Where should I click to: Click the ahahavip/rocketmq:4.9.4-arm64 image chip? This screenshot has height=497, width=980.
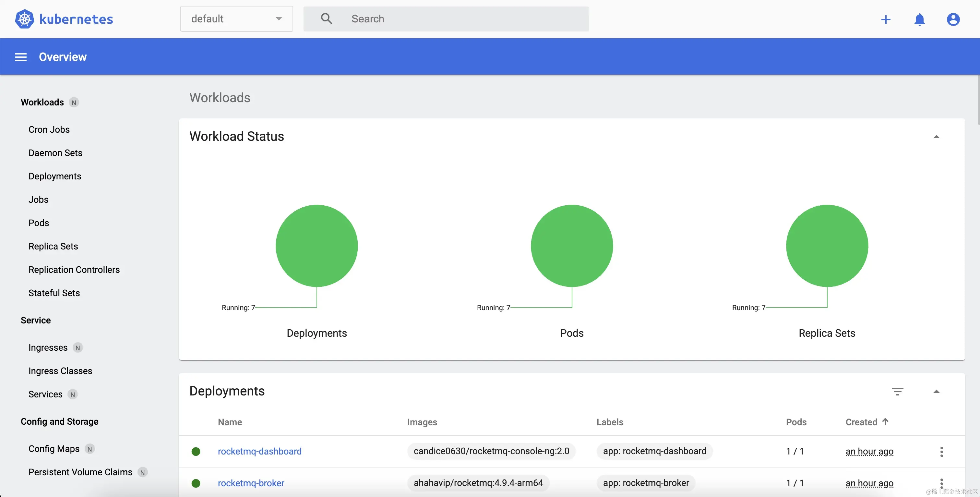tap(478, 483)
